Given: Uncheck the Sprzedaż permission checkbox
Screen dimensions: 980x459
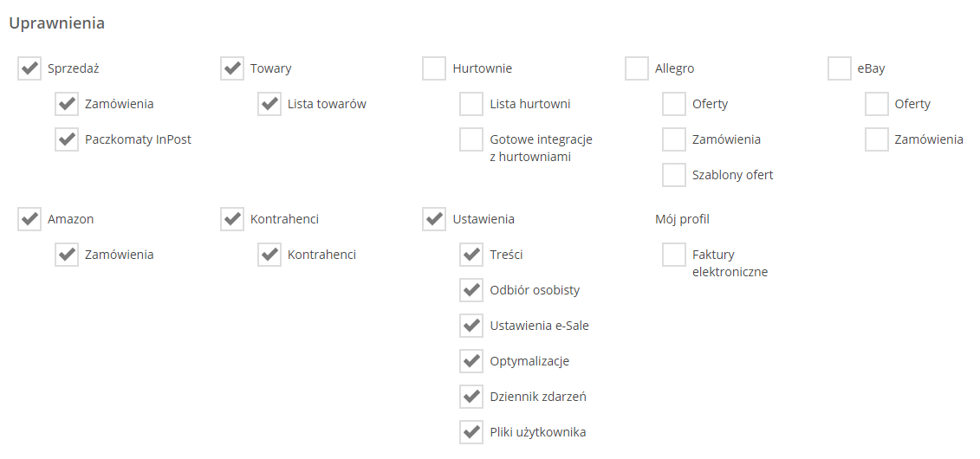Looking at the screenshot, I should (x=29, y=68).
